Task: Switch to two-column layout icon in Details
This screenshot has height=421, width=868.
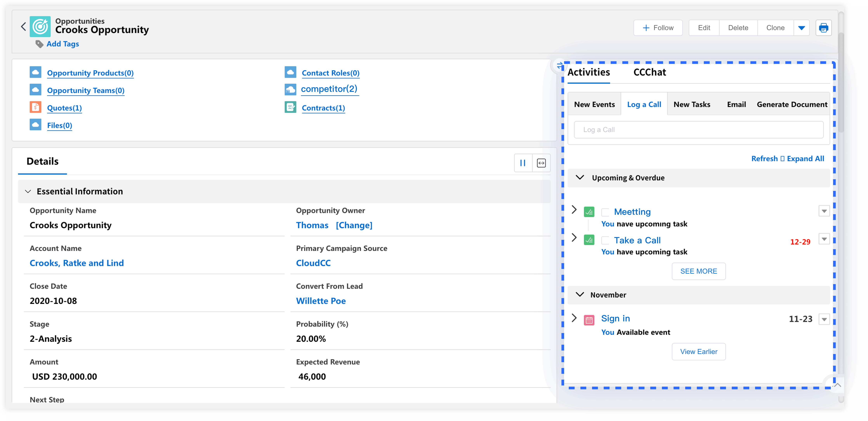Action: click(x=523, y=163)
